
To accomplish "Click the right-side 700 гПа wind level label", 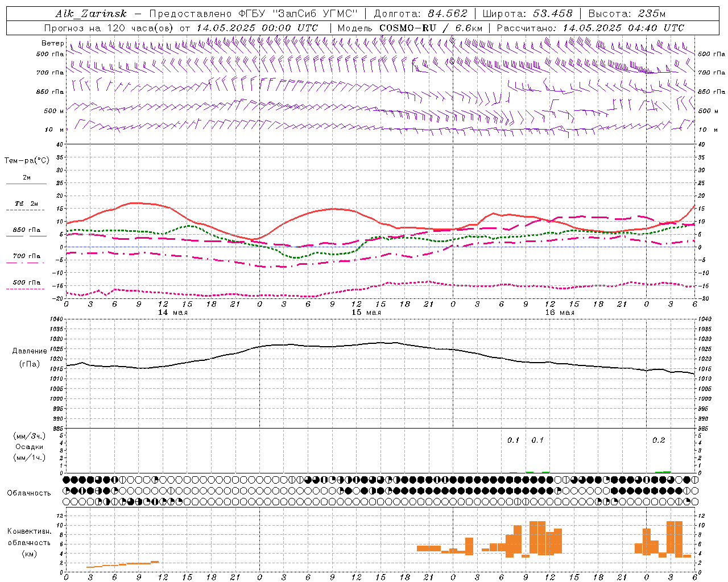I will (712, 73).
